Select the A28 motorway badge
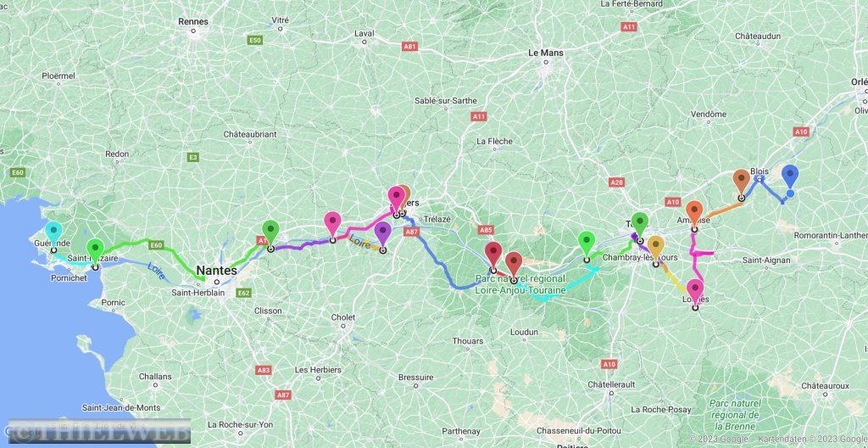This screenshot has height=448, width=868. click(616, 182)
